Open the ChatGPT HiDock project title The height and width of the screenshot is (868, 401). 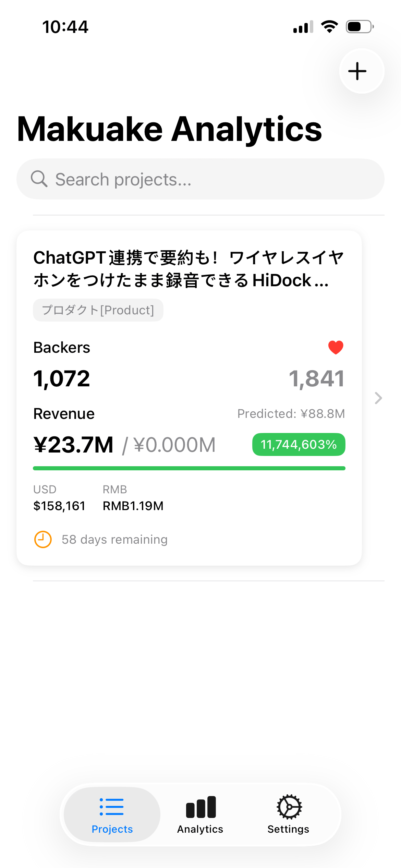pyautogui.click(x=189, y=269)
